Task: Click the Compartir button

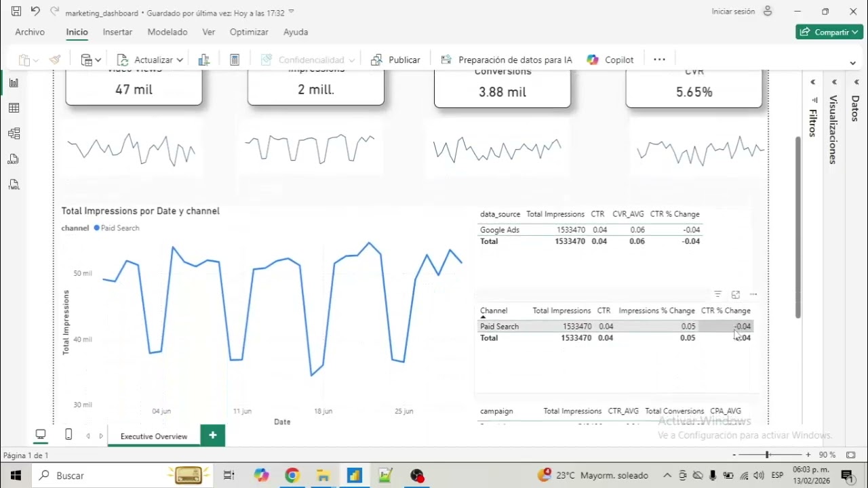Action: click(x=829, y=32)
